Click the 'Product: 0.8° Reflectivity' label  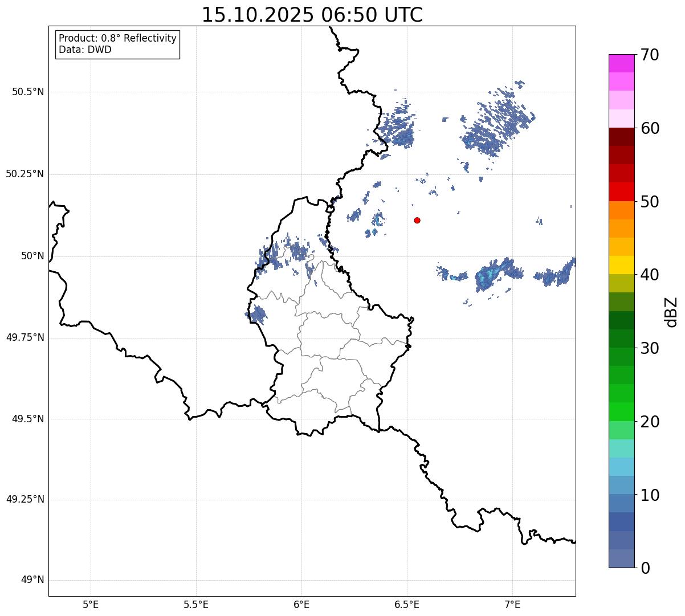(118, 38)
